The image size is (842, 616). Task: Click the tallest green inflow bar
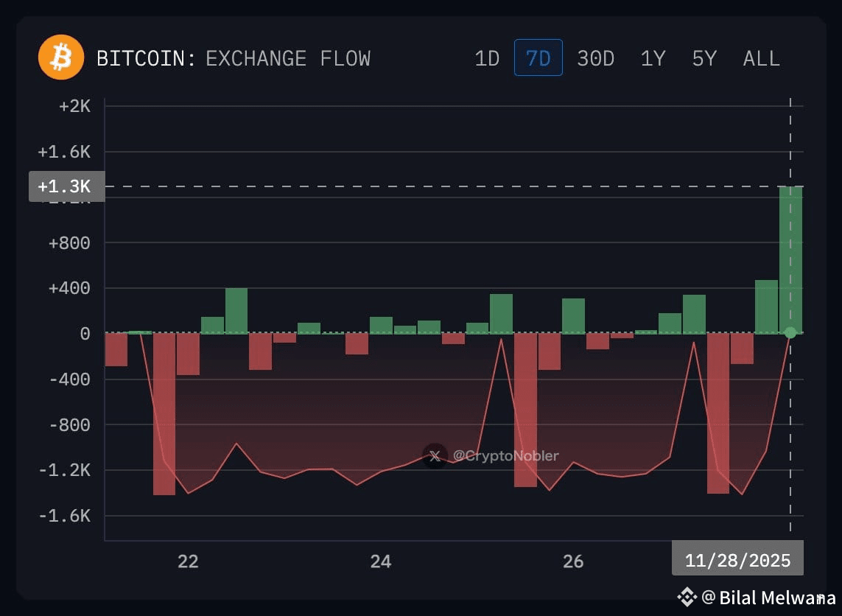[791, 259]
